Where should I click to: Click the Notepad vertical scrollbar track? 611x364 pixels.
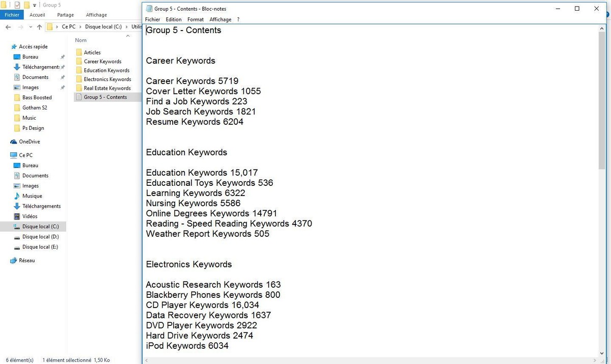click(x=602, y=255)
